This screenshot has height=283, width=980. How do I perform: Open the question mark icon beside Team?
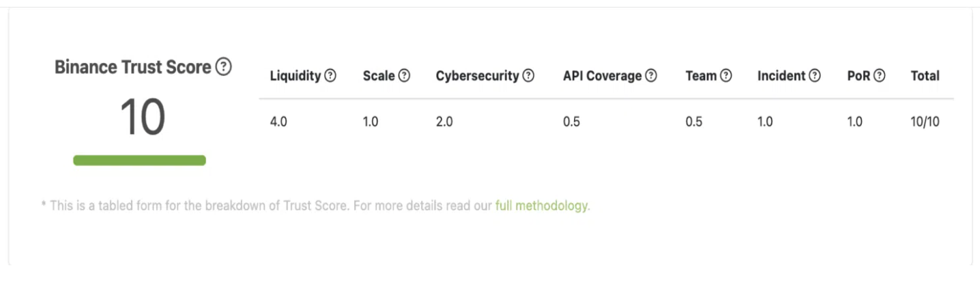725,76
